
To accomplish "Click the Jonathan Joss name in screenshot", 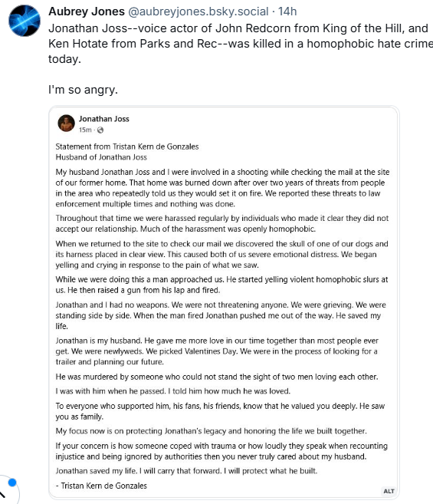I will [104, 119].
